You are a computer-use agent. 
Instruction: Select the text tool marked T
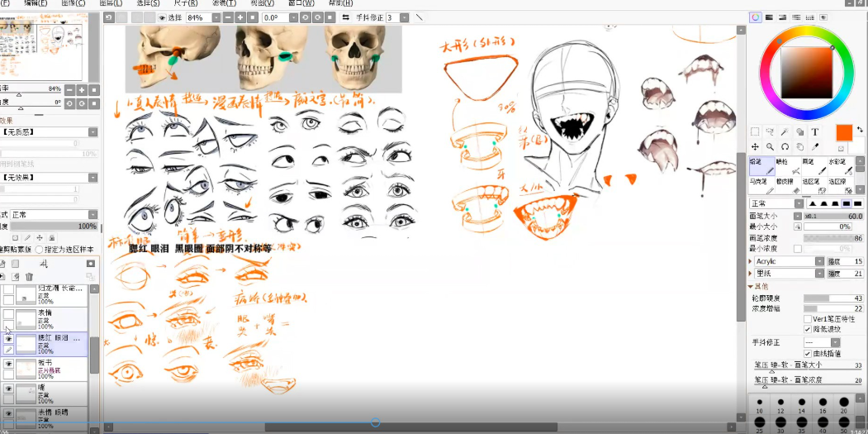click(x=815, y=132)
